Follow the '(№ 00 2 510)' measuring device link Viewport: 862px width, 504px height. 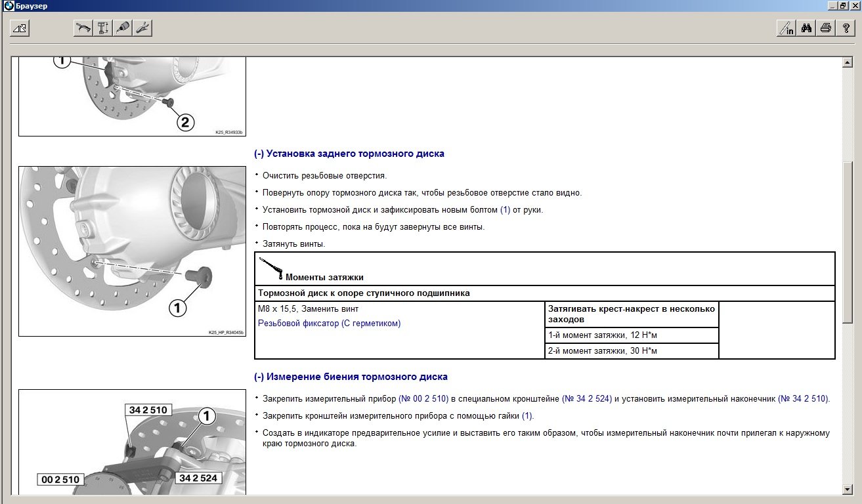pyautogui.click(x=424, y=398)
